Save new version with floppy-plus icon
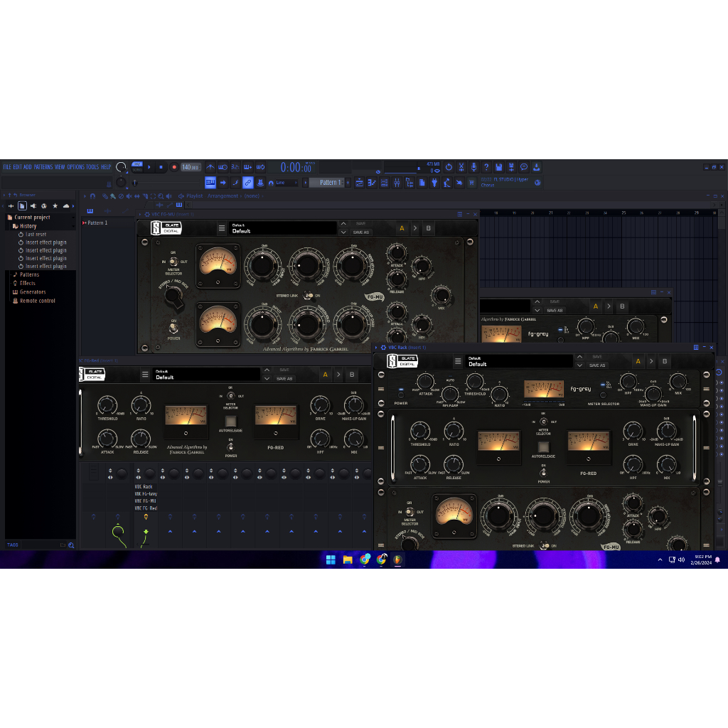The height and width of the screenshot is (728, 728). coord(511,167)
